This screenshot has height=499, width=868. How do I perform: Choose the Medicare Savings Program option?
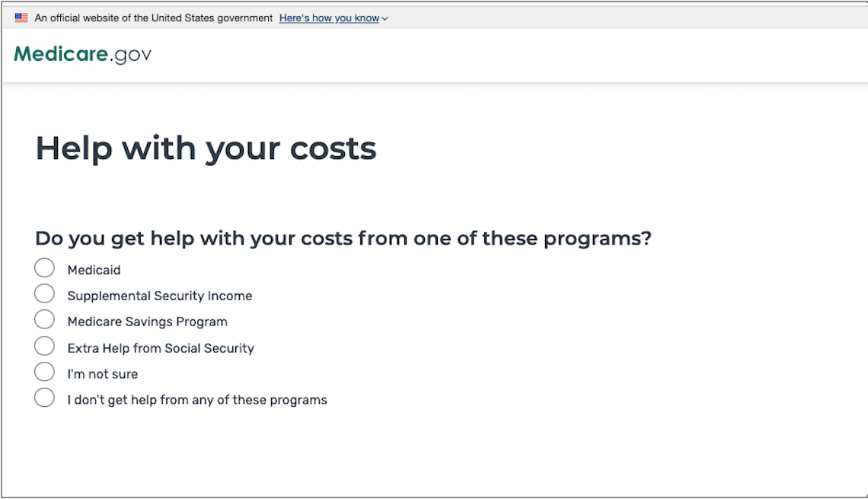pos(44,319)
